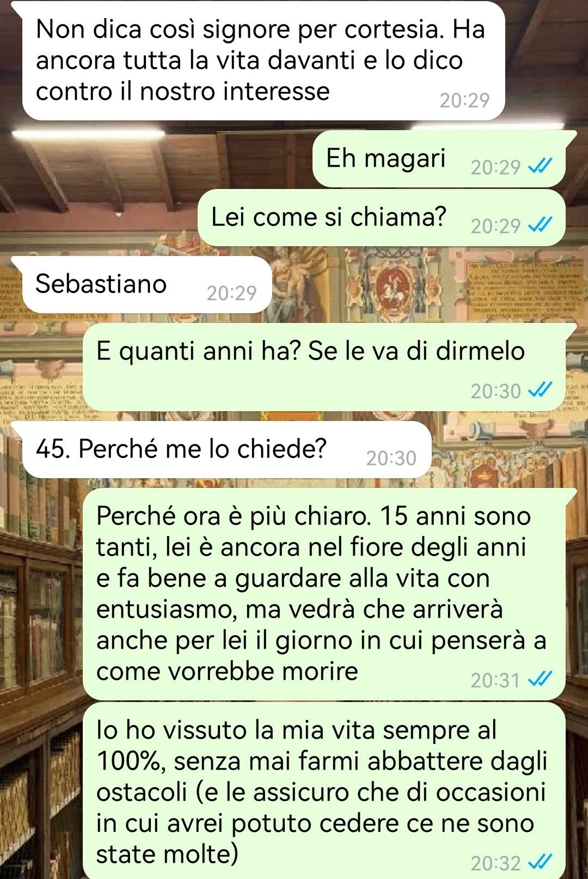Tap the read receipt ticks at 20:31
The image size is (588, 879).
coord(541,679)
